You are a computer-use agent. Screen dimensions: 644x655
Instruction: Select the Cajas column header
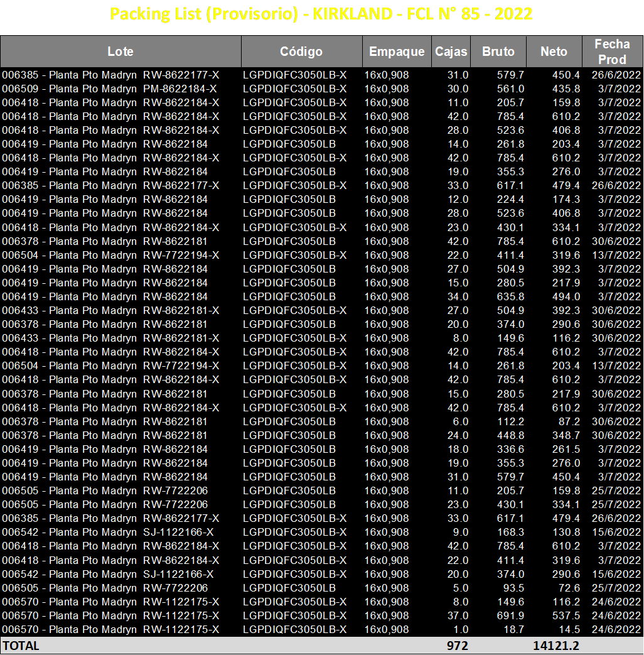(451, 51)
